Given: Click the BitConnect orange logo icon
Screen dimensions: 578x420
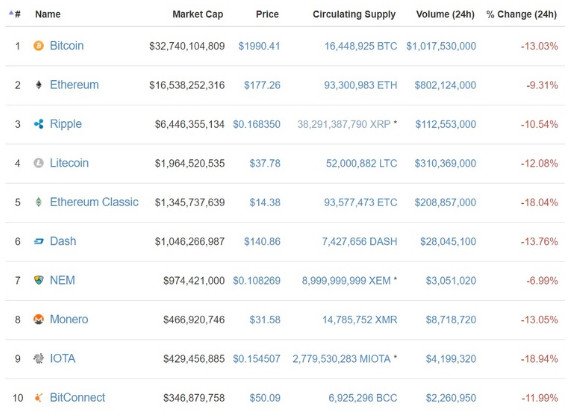Looking at the screenshot, I should [x=38, y=398].
